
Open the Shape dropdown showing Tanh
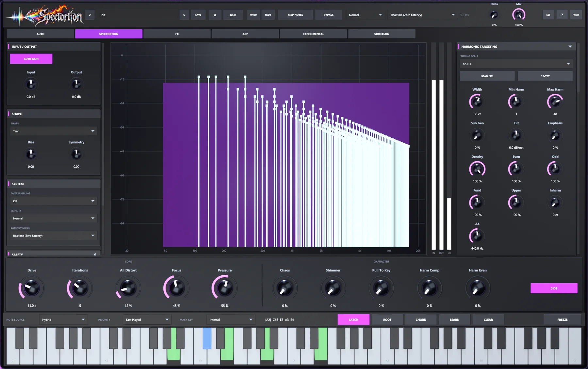[54, 131]
